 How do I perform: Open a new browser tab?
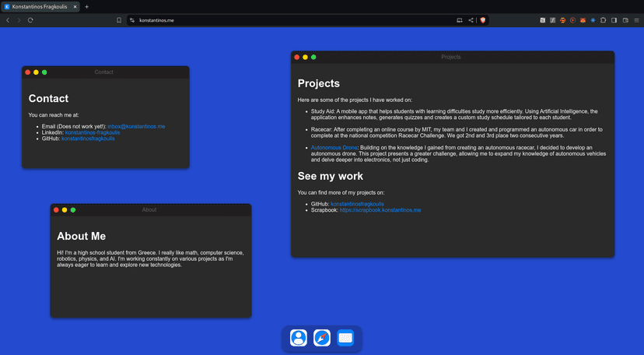86,6
